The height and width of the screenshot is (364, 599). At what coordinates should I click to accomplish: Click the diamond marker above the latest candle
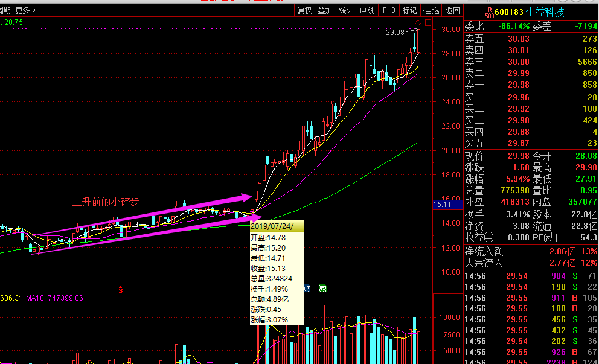(418, 22)
